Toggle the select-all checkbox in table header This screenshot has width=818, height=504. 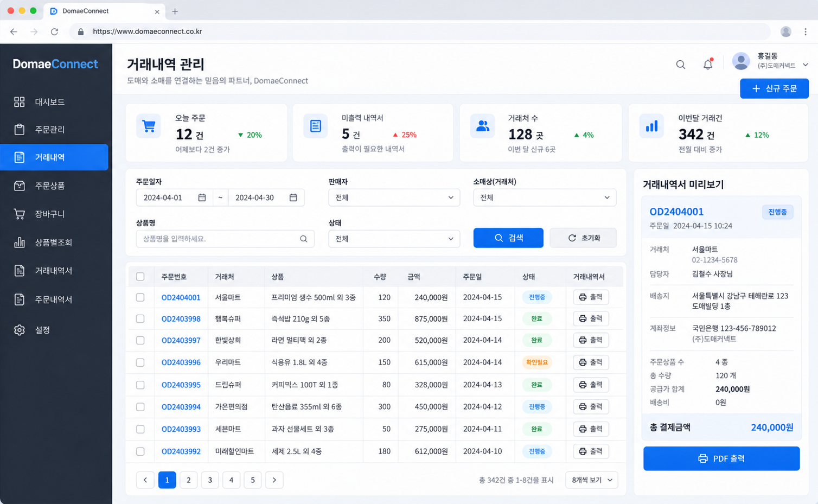coord(140,277)
